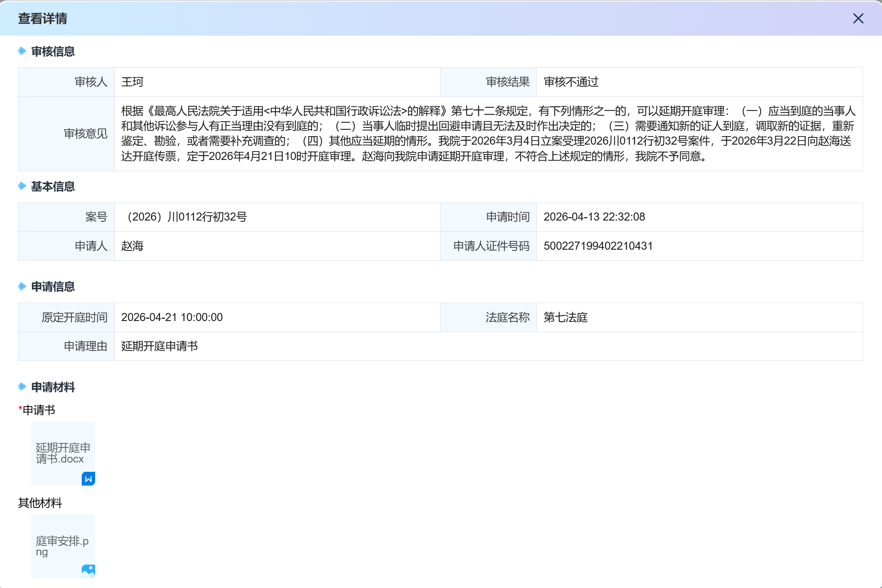Click the image icon on 庭审安排.png

88,571
